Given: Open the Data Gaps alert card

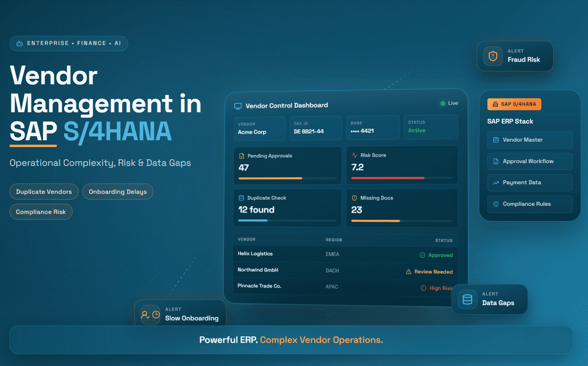Looking at the screenshot, I should [489, 299].
